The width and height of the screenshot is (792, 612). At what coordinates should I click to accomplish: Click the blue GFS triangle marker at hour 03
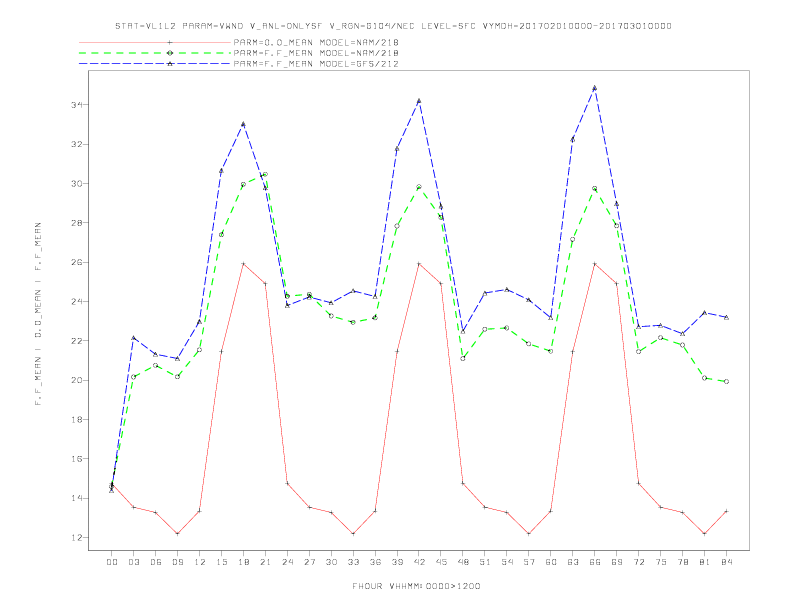pyautogui.click(x=133, y=338)
